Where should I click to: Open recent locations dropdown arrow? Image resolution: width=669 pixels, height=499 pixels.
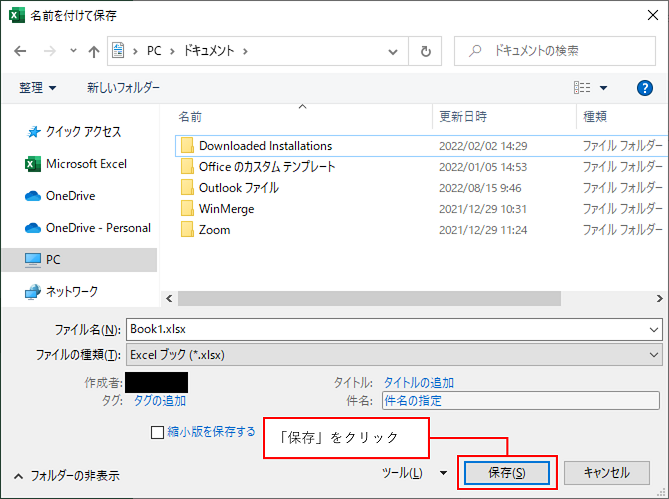[x=73, y=51]
